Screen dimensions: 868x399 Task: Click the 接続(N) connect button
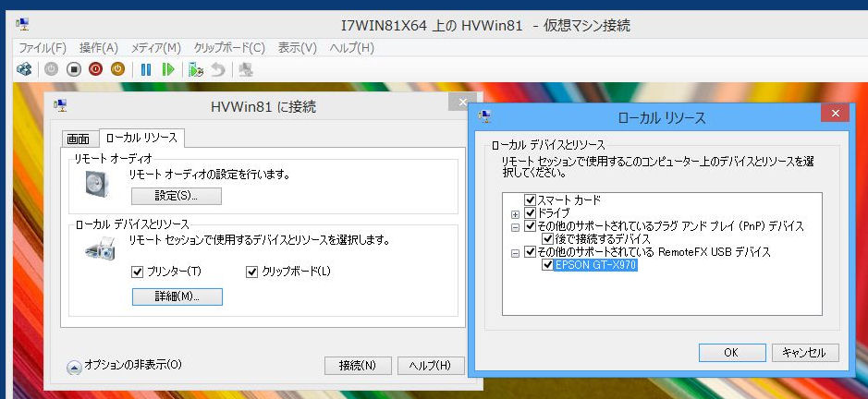(358, 366)
